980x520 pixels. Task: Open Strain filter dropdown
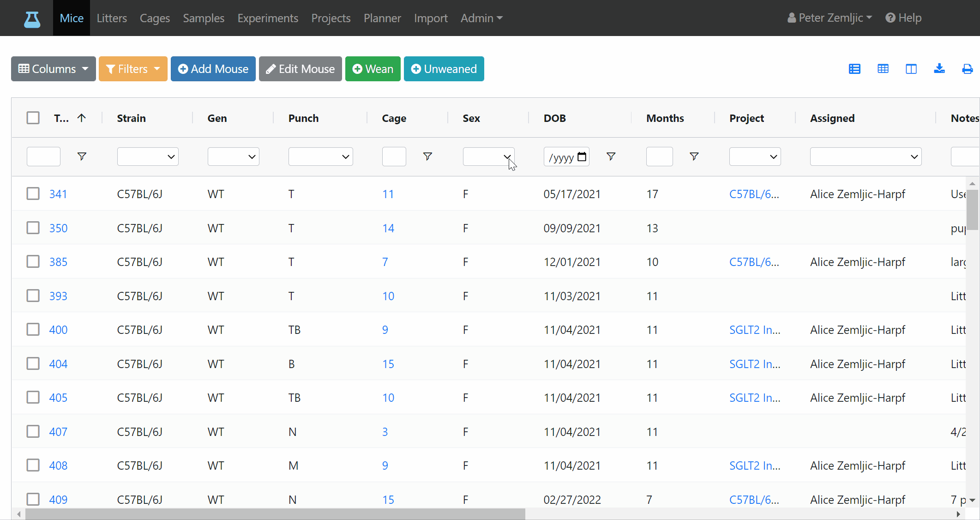(148, 157)
